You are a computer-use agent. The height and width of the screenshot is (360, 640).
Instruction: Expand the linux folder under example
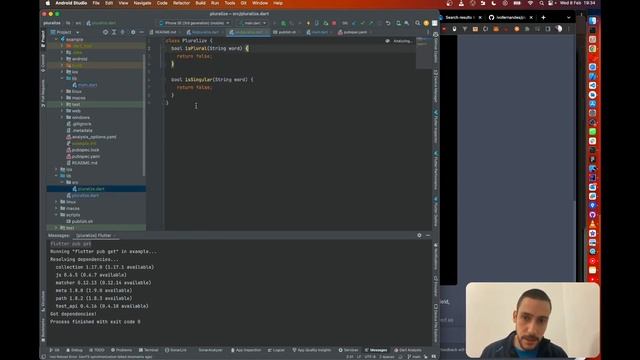(x=62, y=91)
